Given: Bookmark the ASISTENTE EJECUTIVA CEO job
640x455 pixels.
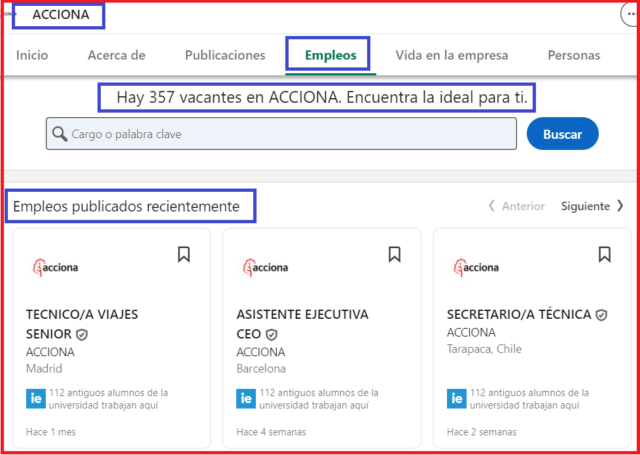Looking at the screenshot, I should 394,255.
